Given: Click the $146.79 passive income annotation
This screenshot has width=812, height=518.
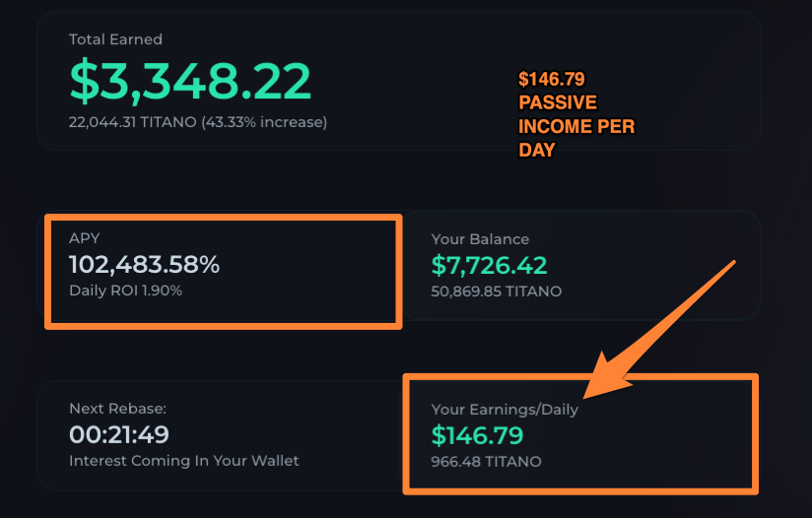Looking at the screenshot, I should [x=576, y=114].
